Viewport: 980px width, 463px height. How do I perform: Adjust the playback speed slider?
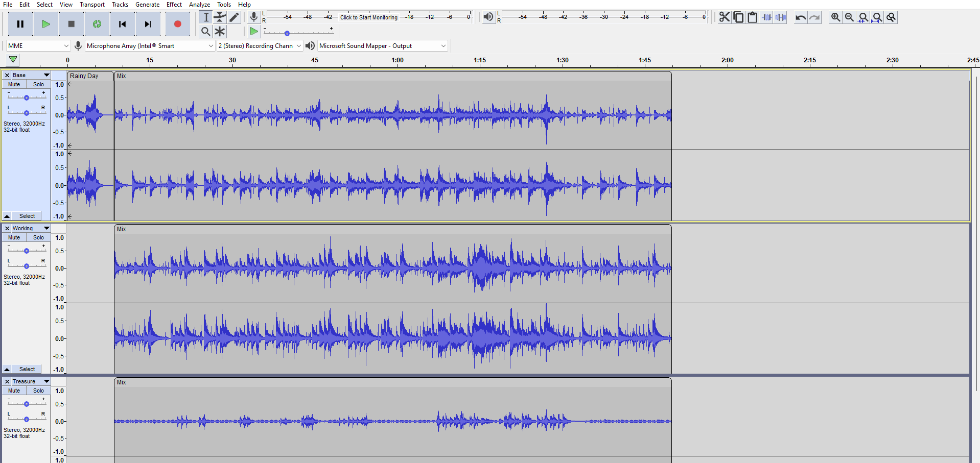[299, 33]
